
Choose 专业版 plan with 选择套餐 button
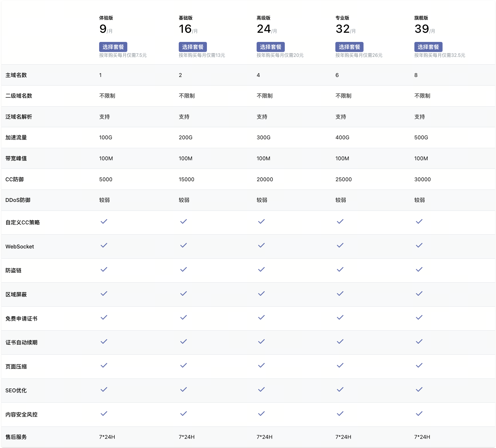coord(349,47)
